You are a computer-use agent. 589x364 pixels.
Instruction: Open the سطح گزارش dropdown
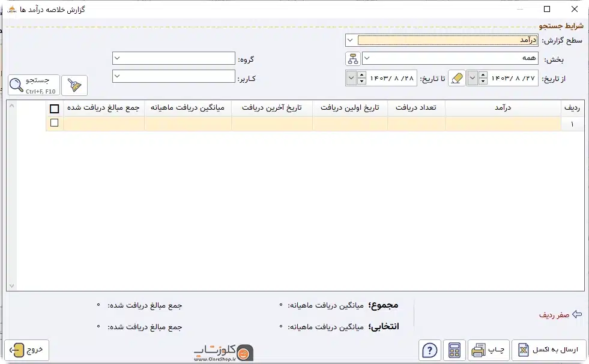click(350, 40)
